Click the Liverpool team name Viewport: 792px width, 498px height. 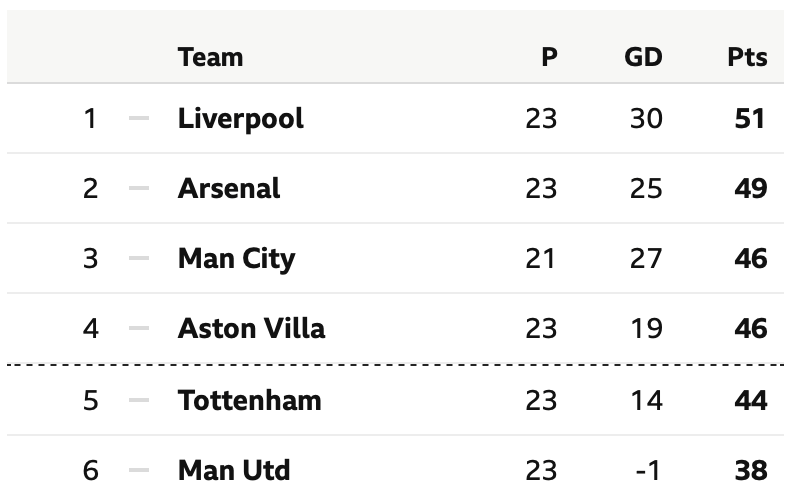click(x=240, y=119)
